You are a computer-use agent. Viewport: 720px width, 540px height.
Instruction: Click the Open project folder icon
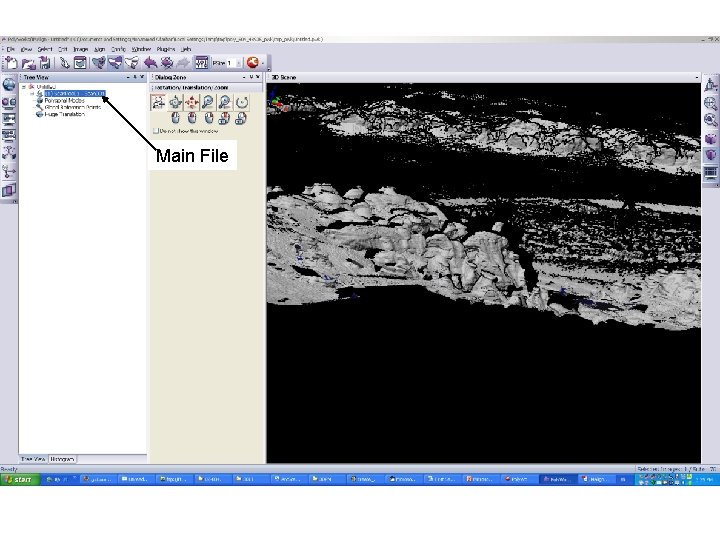coord(28,62)
